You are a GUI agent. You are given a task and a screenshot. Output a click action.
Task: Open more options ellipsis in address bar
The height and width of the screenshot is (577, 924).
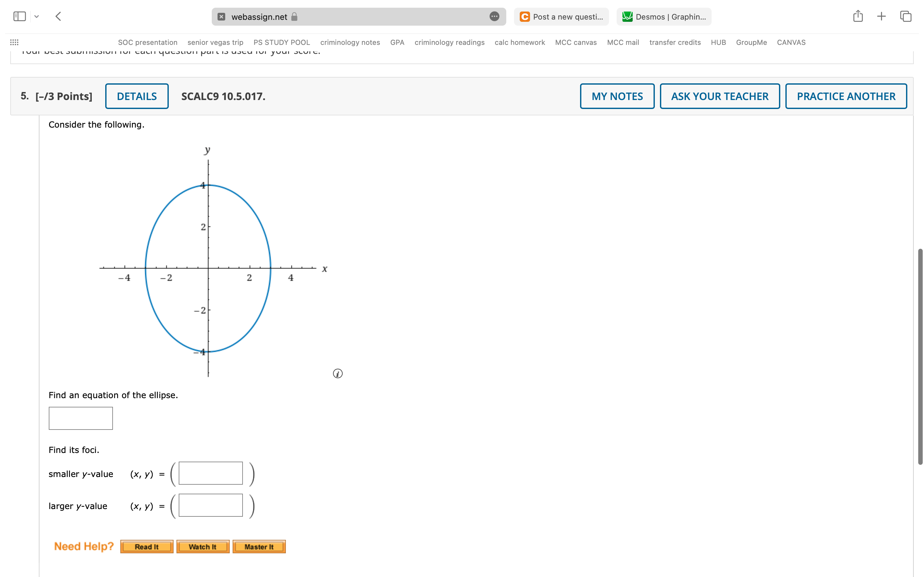pos(494,17)
